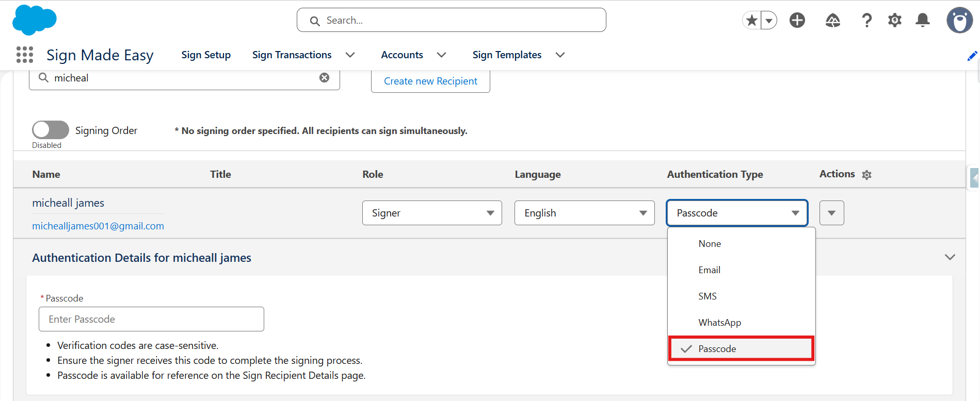Select None authentication option
The height and width of the screenshot is (401, 980).
(742, 243)
